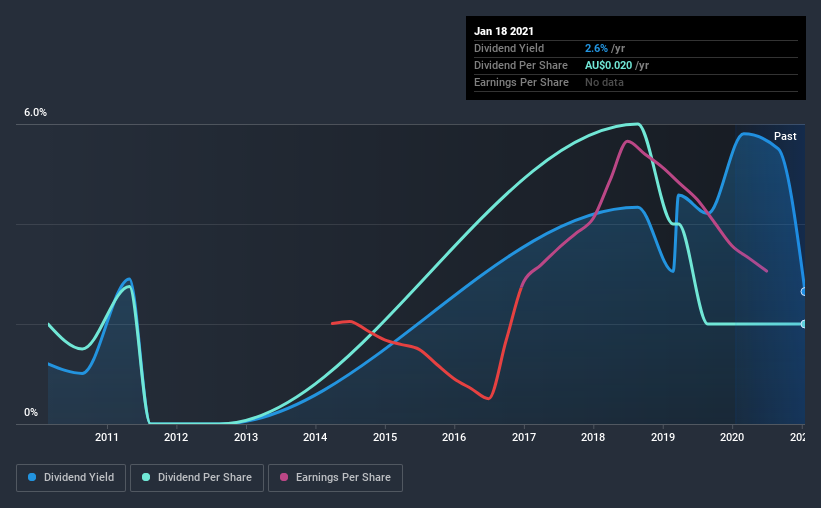This screenshot has width=821, height=508.
Task: Click the AU$0.020 dividend per share value
Action: [x=608, y=65]
